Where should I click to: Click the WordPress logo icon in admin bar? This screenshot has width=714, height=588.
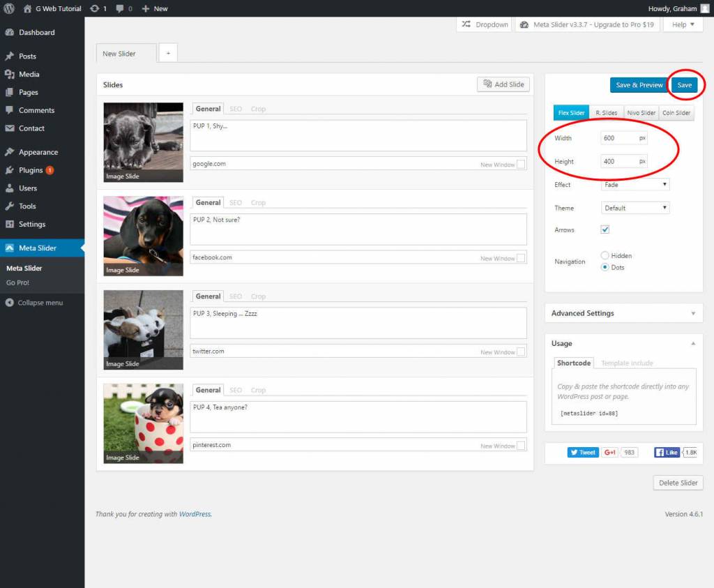point(9,8)
